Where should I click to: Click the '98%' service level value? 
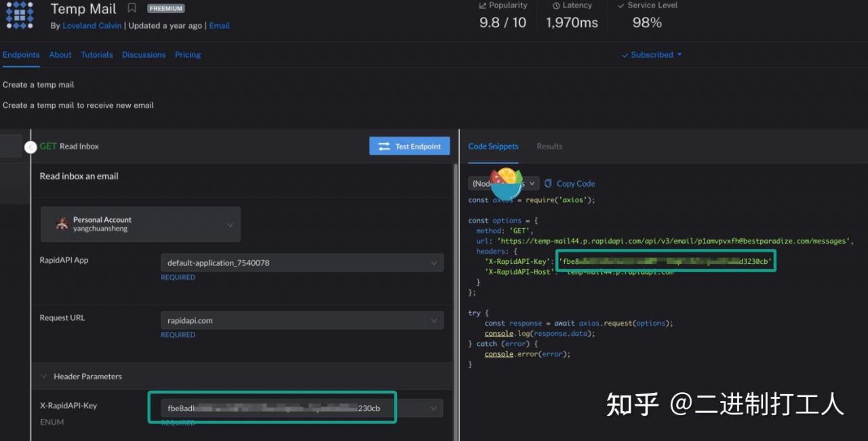[x=647, y=22]
